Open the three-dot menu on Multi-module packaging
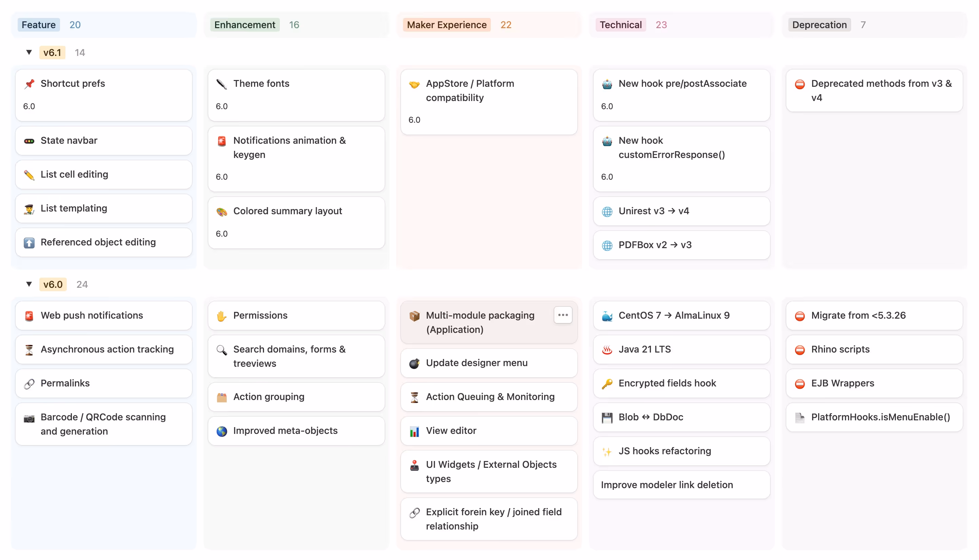 coord(563,315)
